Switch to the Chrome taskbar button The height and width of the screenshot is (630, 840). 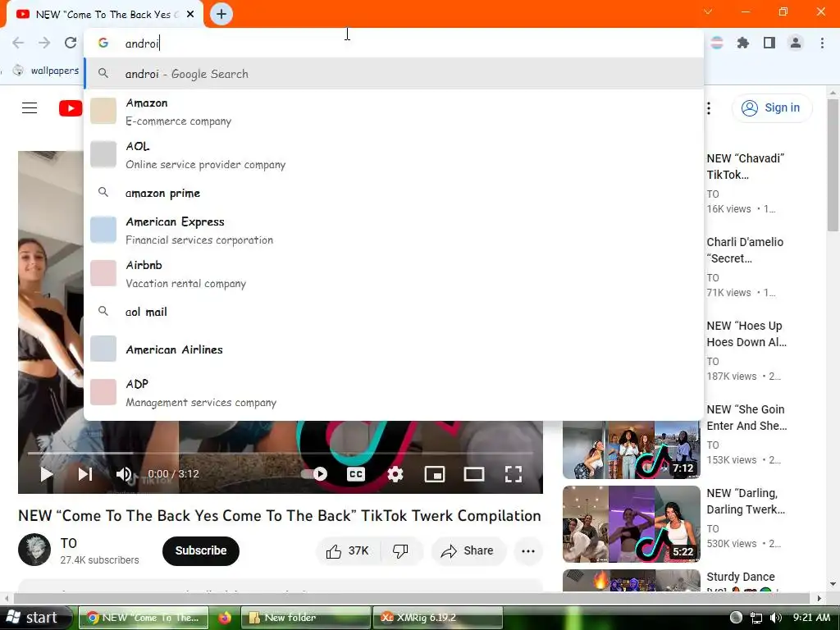click(x=144, y=618)
